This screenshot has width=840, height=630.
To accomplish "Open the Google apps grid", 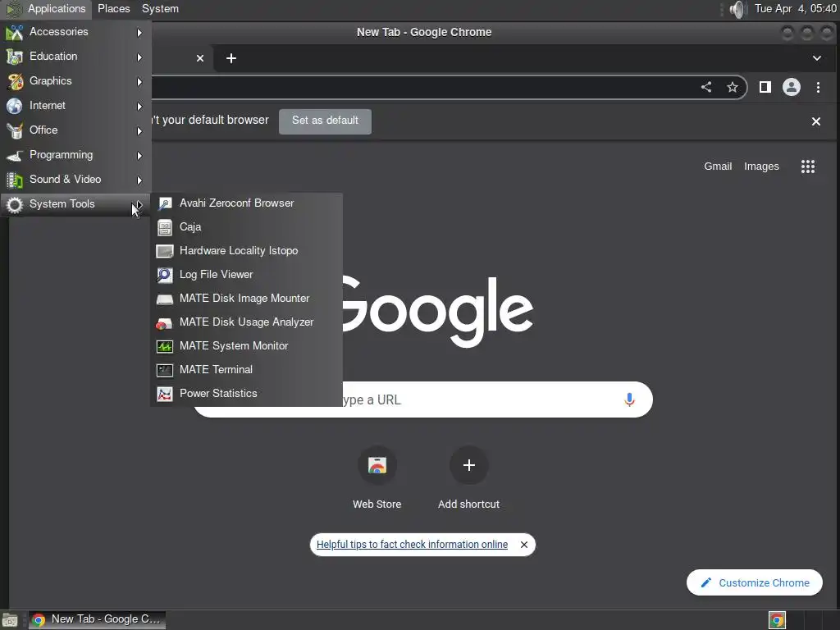I will coord(808,167).
